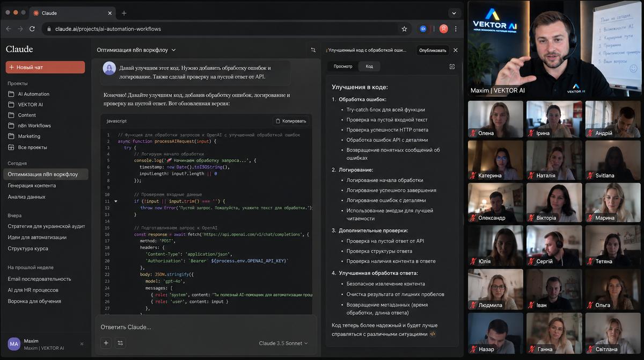Switch to the Код tab
The height and width of the screenshot is (360, 644).
click(369, 66)
